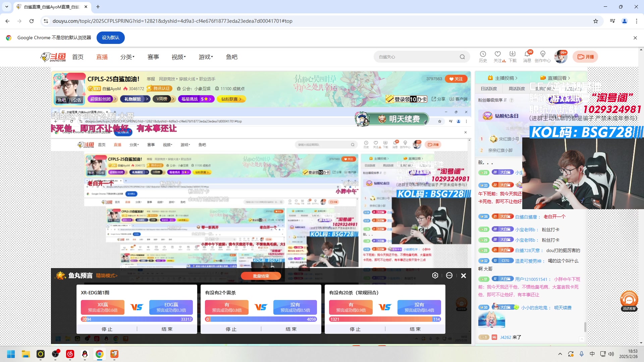Switch to 精简模式 link
The image size is (644, 362).
pos(107,276)
